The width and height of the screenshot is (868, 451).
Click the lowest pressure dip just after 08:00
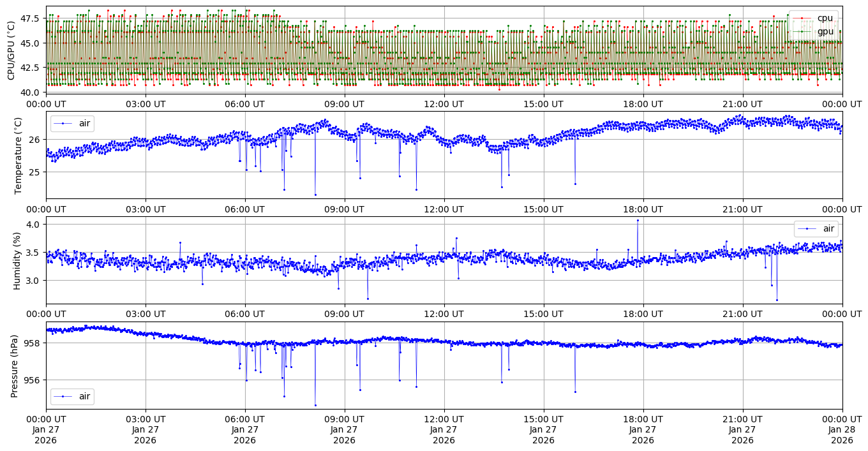pos(315,405)
